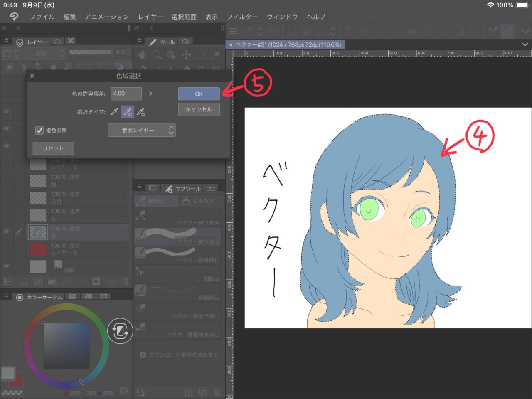The height and width of the screenshot is (399, 532).
Task: Click the redo arrow in command bar
Action: [364, 31]
